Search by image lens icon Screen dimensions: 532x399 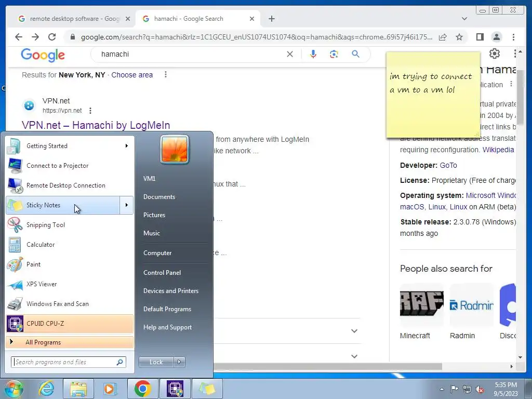pyautogui.click(x=334, y=54)
